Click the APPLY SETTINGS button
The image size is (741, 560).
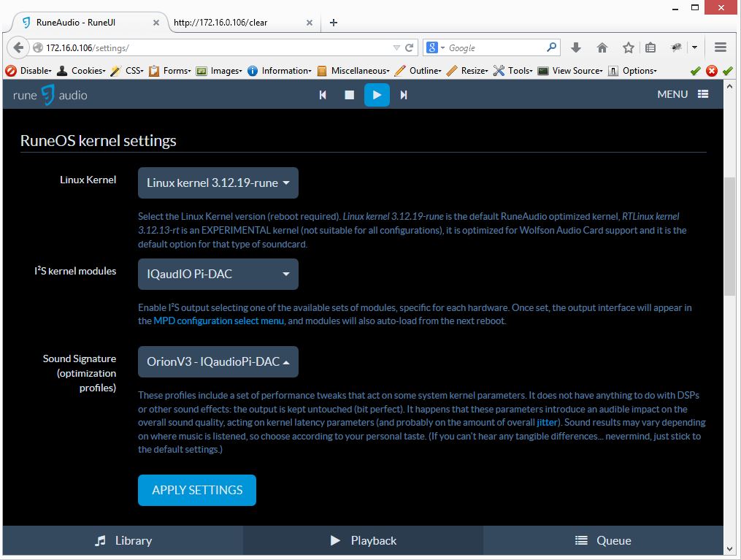coord(197,490)
